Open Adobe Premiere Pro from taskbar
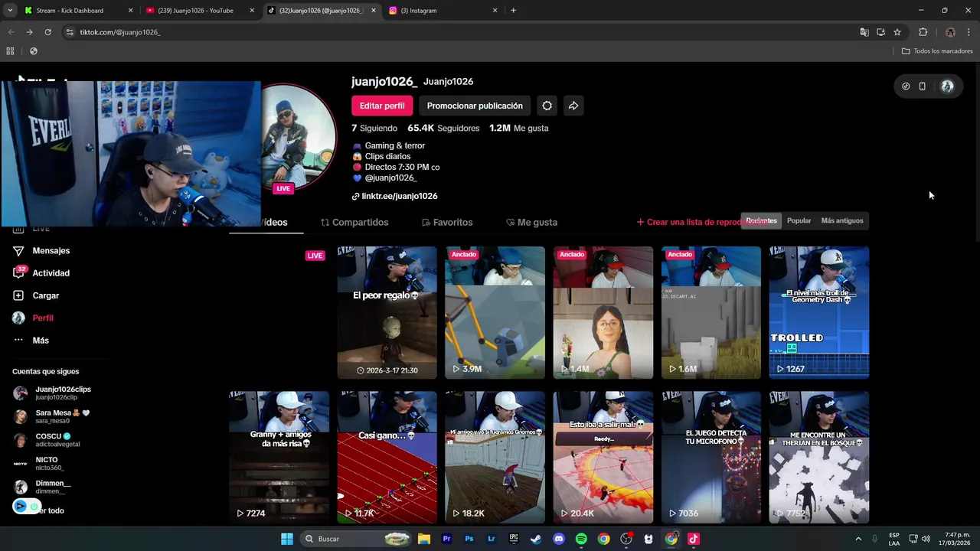Image resolution: width=980 pixels, height=551 pixels. 446,539
